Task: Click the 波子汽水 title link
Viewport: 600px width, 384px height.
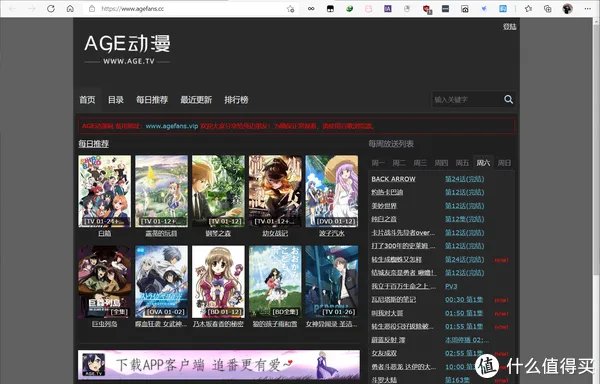Action: pos(332,233)
